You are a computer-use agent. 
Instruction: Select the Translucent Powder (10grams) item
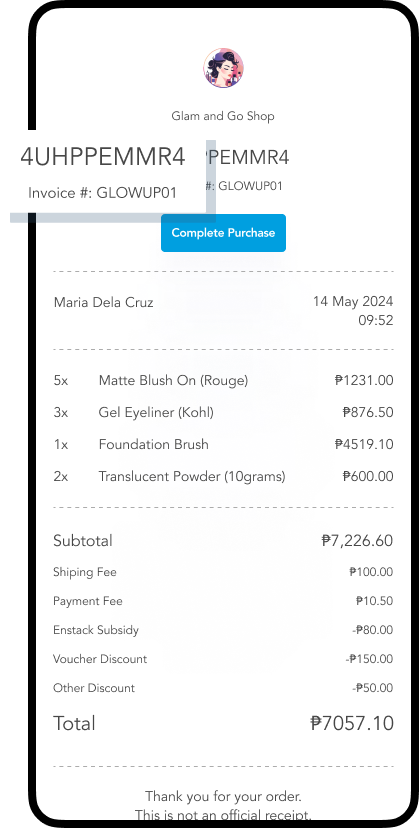[x=192, y=477]
